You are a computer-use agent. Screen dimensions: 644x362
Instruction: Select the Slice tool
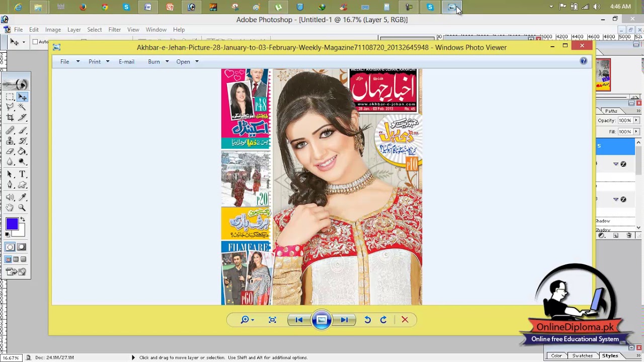(22, 118)
